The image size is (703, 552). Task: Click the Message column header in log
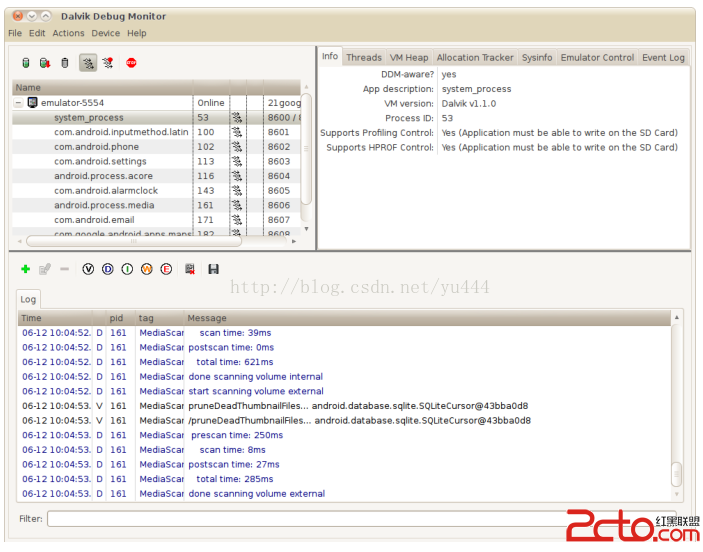427,318
